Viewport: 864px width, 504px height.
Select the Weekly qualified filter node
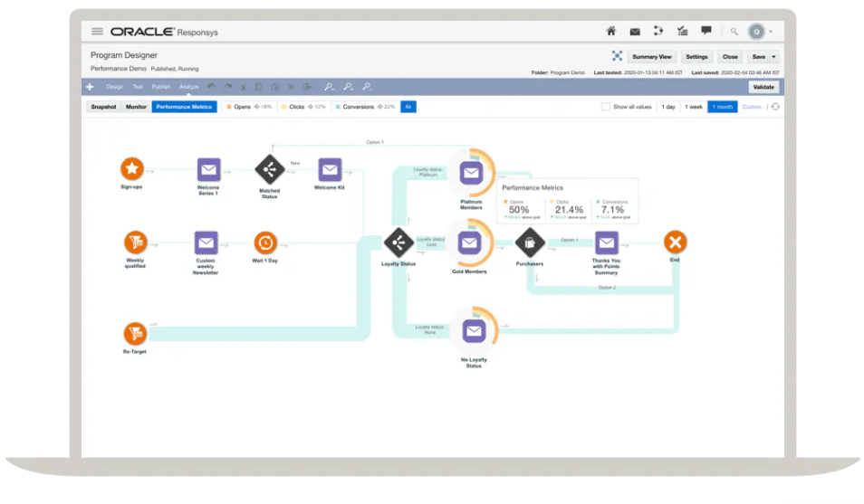click(x=135, y=242)
